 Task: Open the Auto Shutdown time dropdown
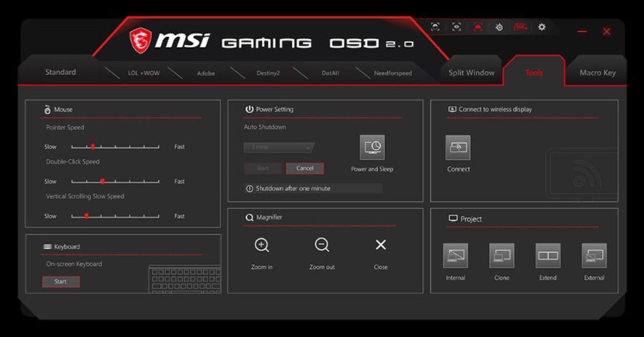[x=279, y=147]
